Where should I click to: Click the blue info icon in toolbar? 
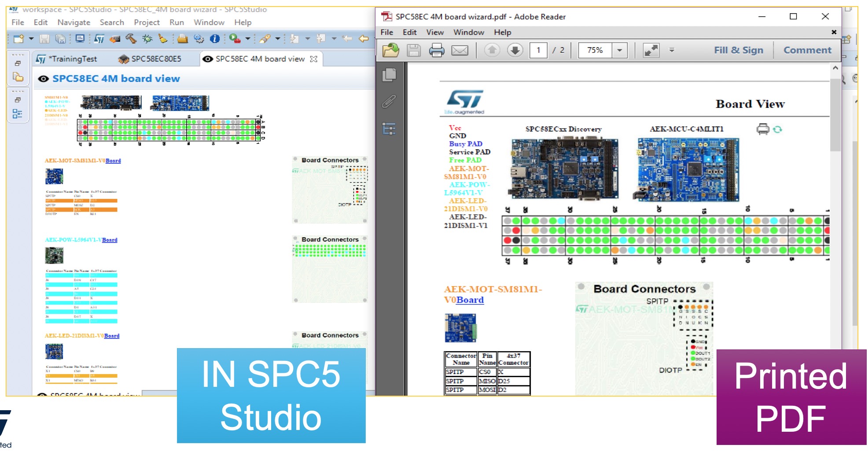[x=215, y=39]
